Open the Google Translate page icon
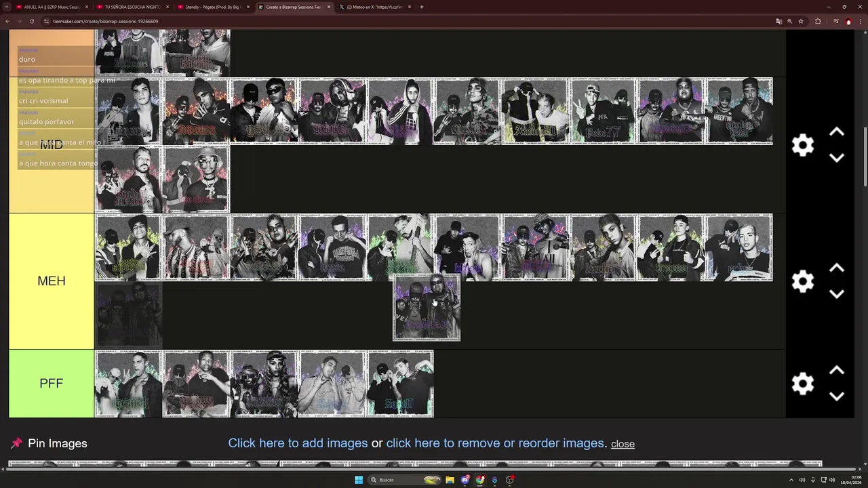 tap(778, 21)
